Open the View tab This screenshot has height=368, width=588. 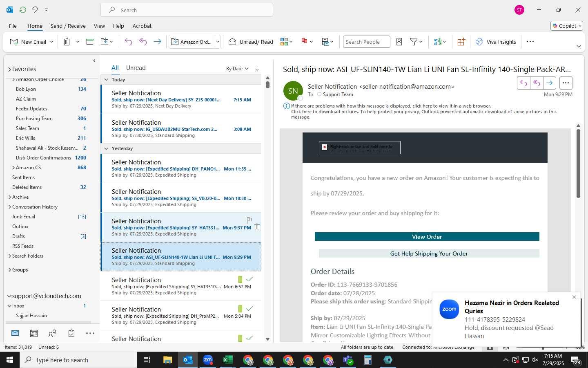click(x=99, y=26)
